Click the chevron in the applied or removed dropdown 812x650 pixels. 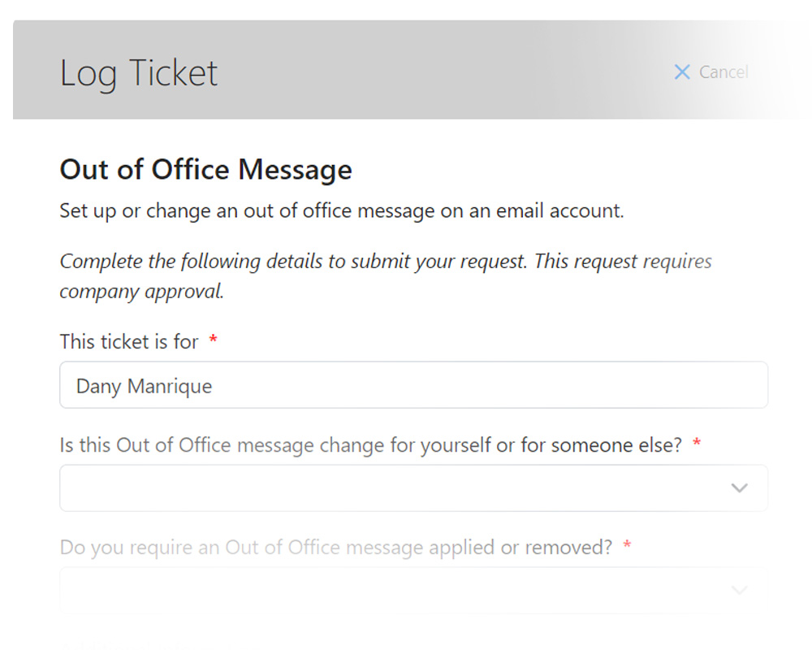739,591
